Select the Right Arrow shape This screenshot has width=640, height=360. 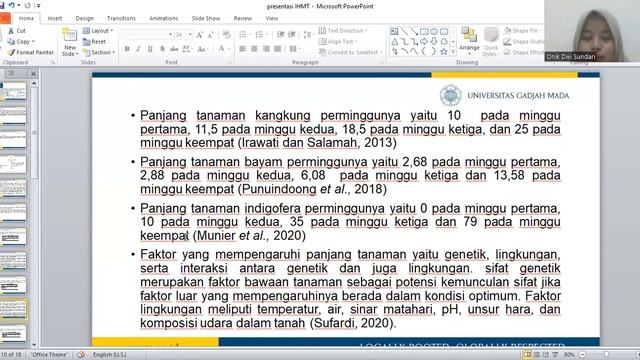[424, 41]
